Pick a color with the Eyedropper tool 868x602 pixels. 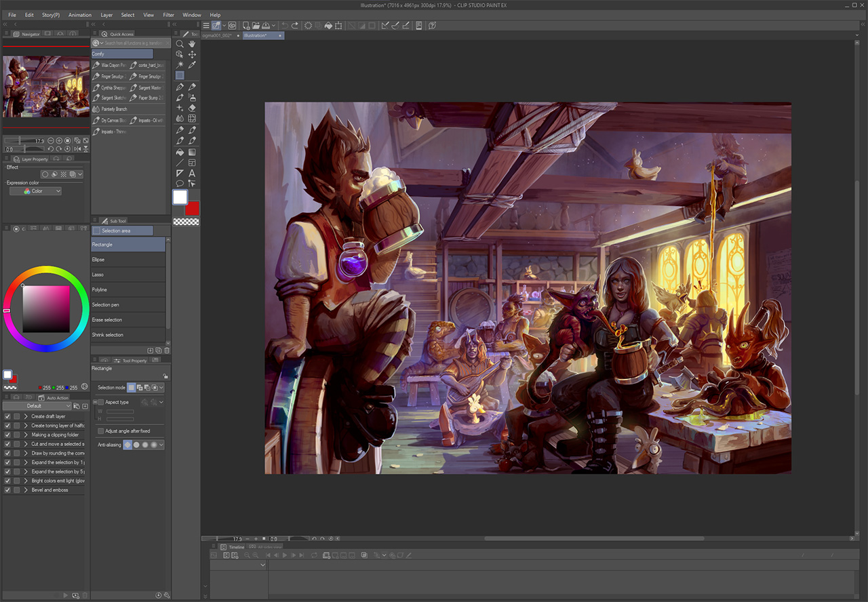pyautogui.click(x=191, y=62)
